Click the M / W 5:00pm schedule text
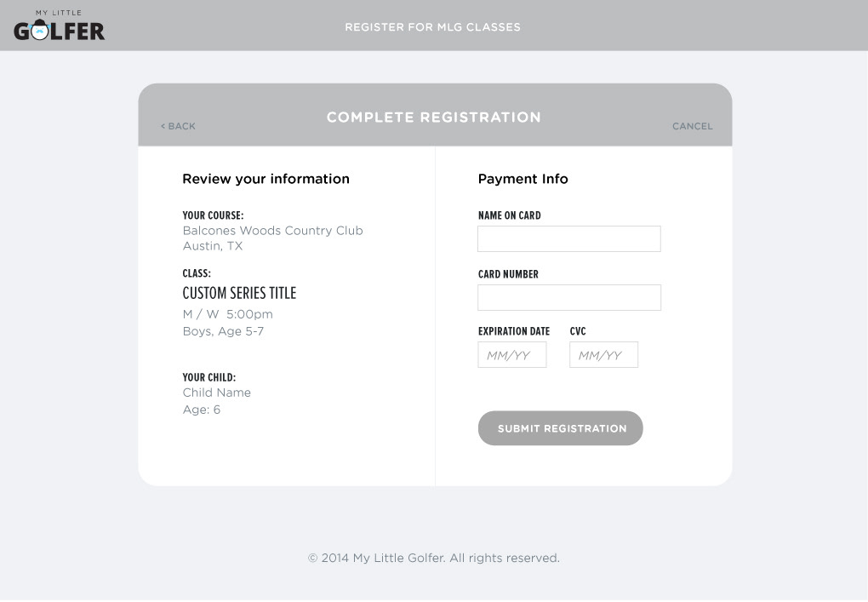This screenshot has height=602, width=868. tap(227, 314)
